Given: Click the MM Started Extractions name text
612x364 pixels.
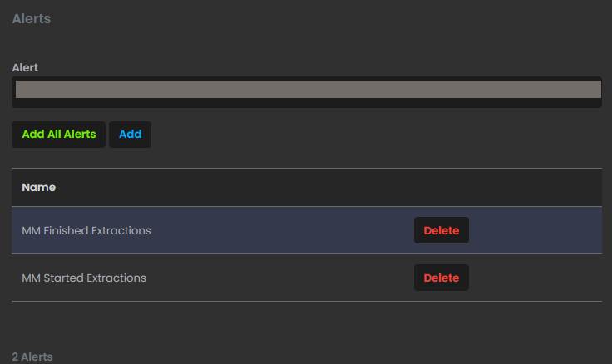Looking at the screenshot, I should [84, 278].
